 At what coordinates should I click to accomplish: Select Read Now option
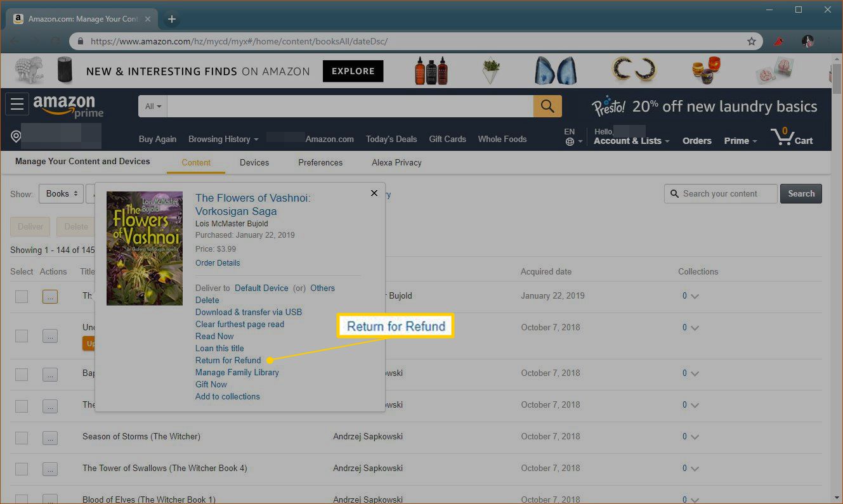[214, 336]
